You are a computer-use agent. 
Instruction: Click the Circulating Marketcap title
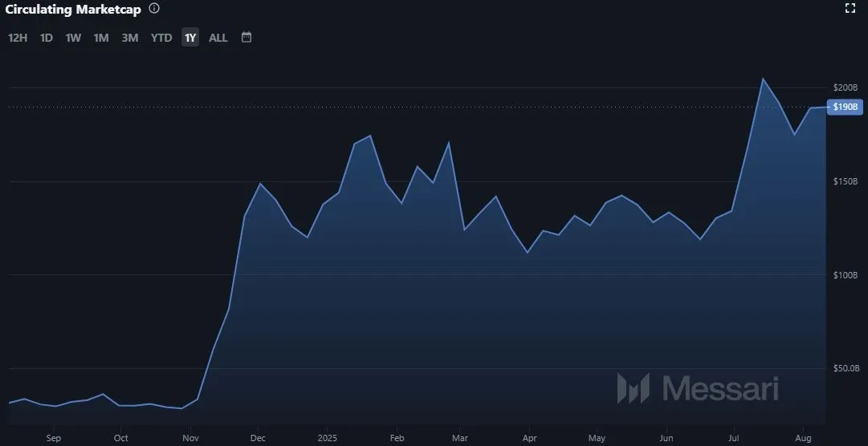pos(73,10)
